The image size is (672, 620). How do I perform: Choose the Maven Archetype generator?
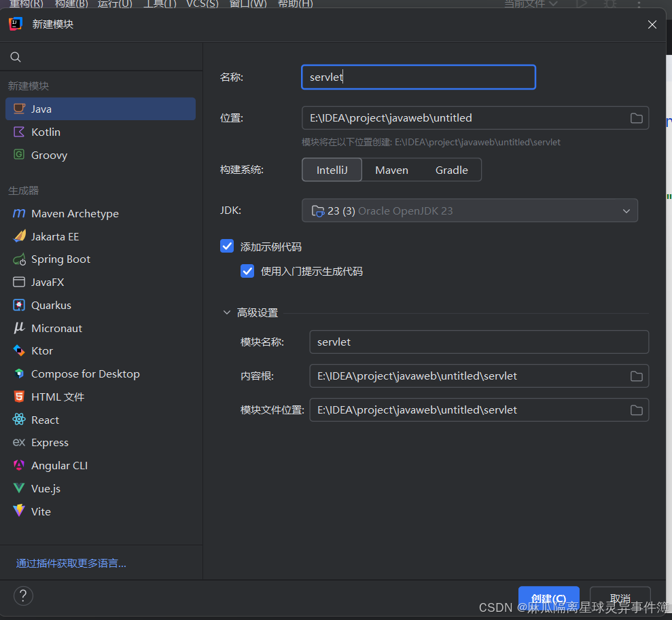101,213
